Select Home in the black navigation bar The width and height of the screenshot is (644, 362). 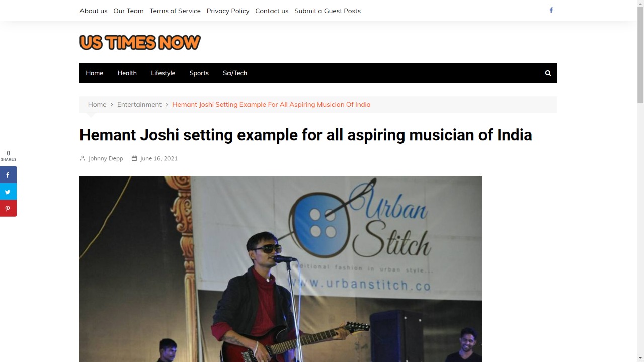[x=94, y=73]
